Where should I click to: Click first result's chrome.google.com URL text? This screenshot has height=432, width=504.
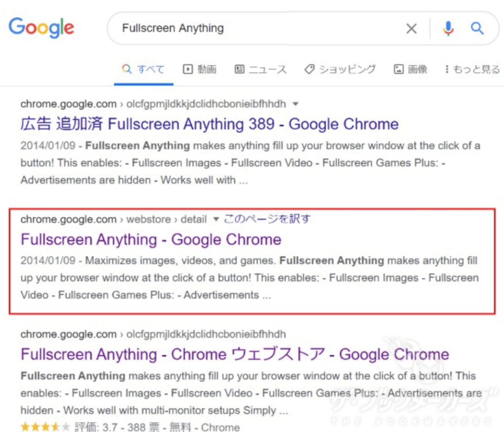point(68,104)
